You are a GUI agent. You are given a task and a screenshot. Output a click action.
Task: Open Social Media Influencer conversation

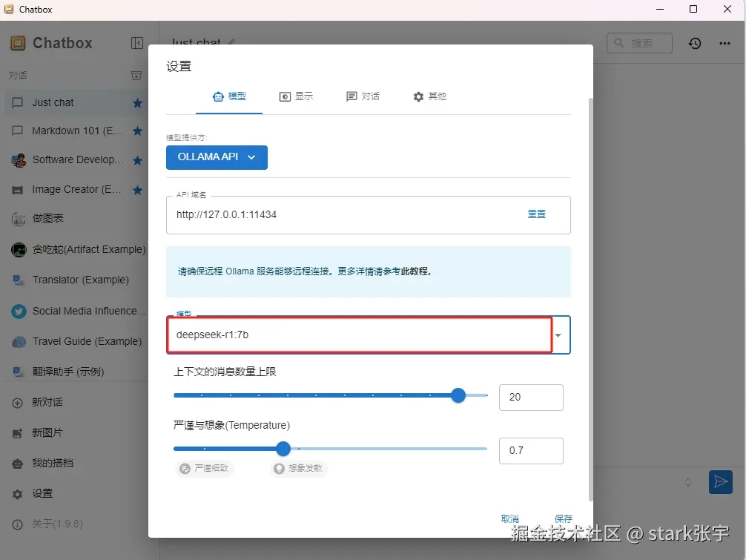76,312
